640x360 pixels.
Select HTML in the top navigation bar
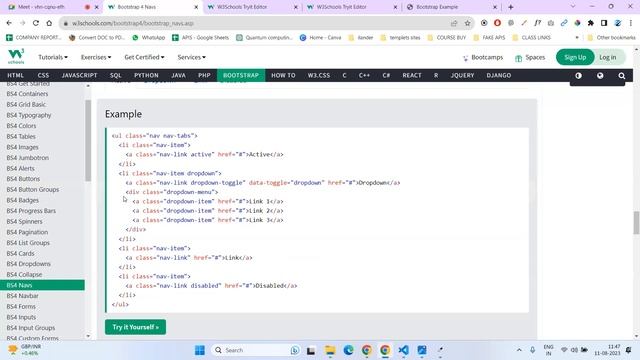16,76
